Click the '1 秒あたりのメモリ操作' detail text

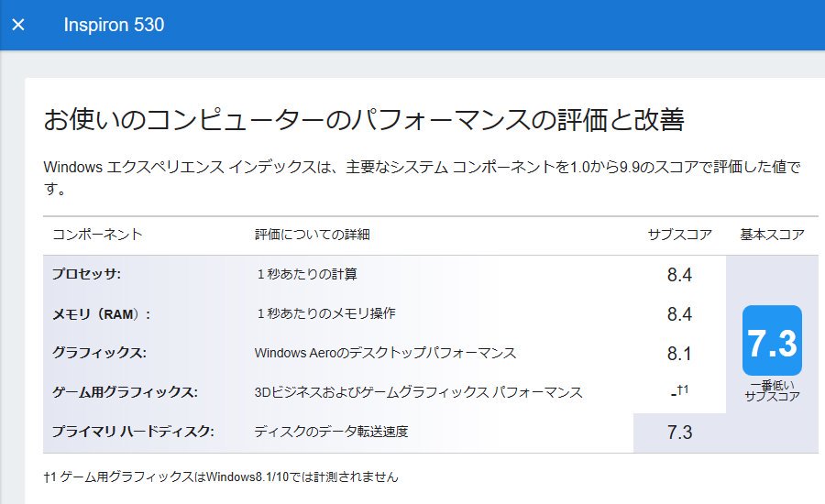(x=326, y=313)
